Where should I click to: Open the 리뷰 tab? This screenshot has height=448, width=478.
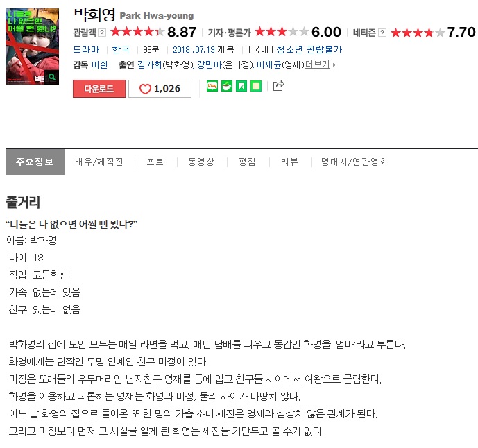[x=289, y=162]
